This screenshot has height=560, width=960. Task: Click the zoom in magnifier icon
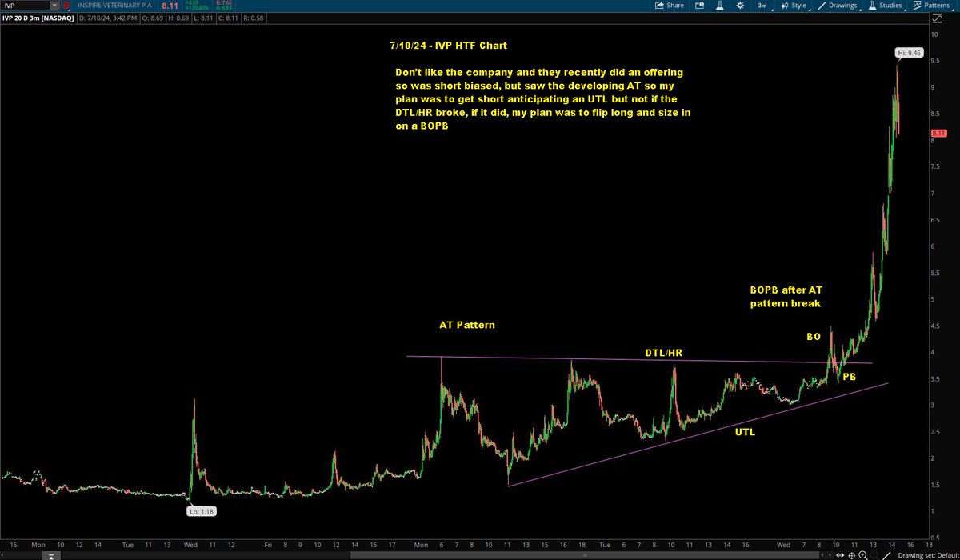click(862, 555)
